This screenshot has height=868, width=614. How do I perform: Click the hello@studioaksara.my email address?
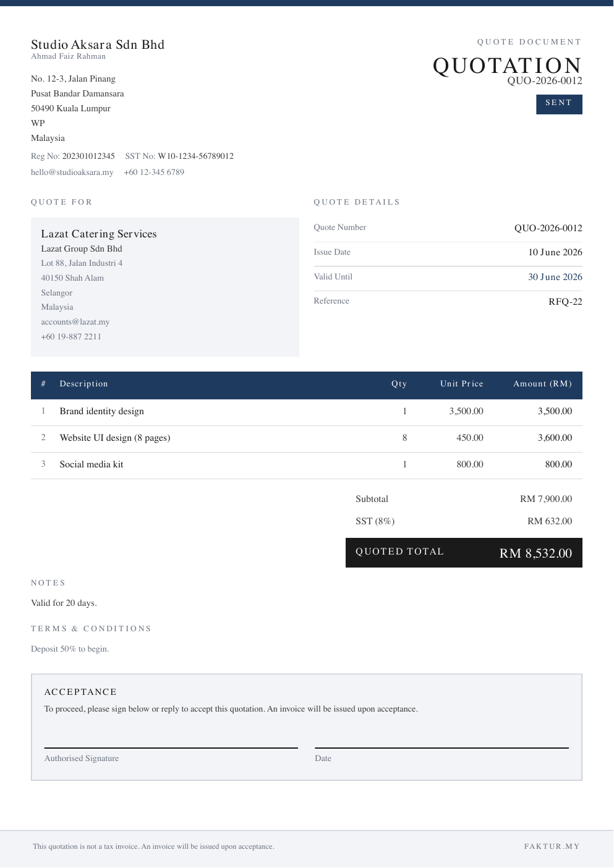pos(72,172)
